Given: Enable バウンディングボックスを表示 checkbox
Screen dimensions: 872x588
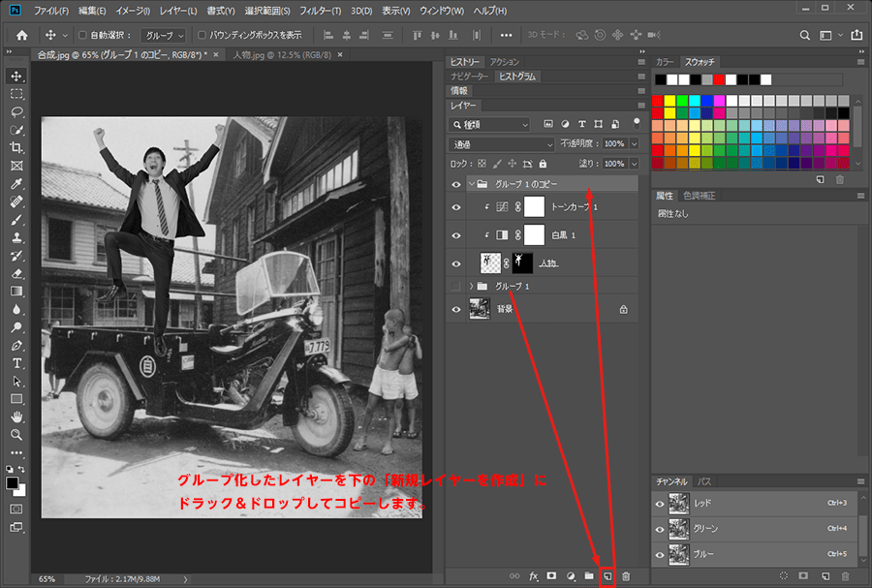Looking at the screenshot, I should click(202, 35).
